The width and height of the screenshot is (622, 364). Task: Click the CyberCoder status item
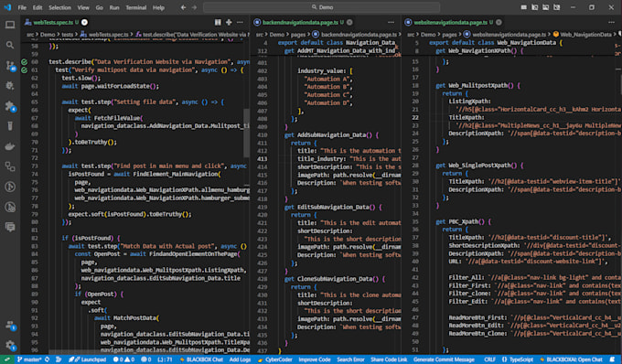pyautogui.click(x=274, y=359)
